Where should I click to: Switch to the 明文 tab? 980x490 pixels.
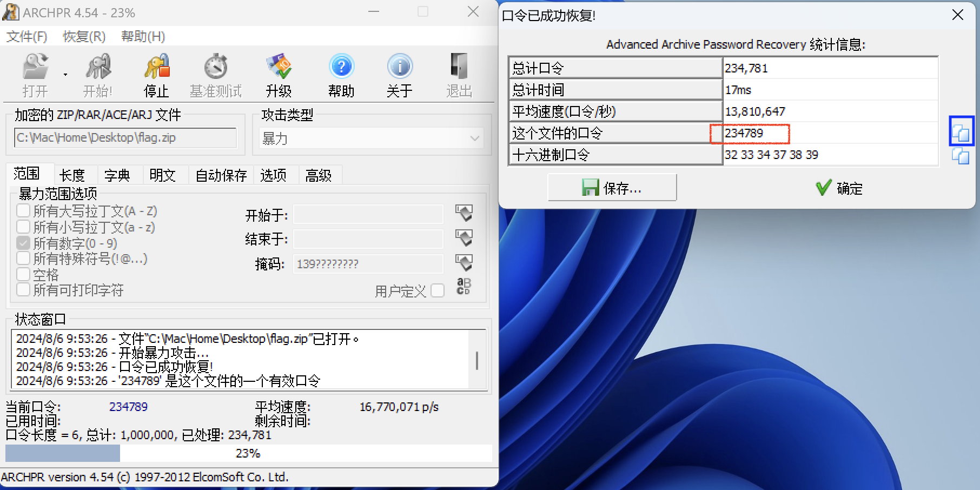point(163,175)
